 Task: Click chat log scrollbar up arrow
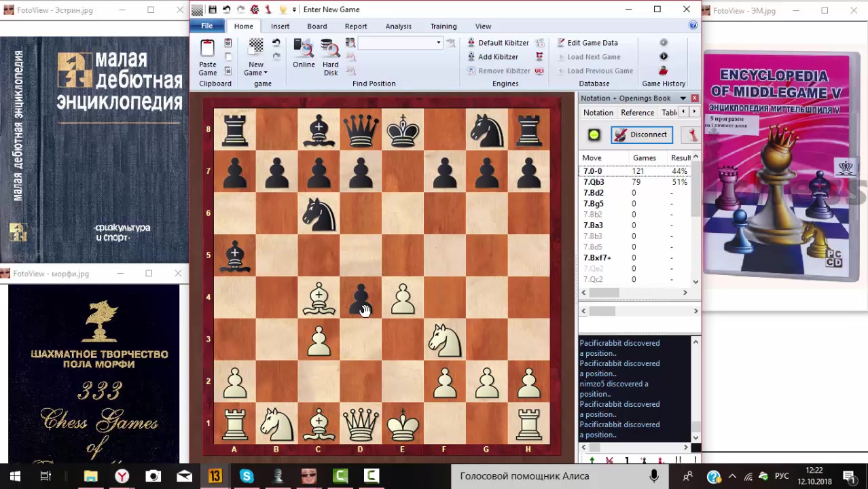pos(695,342)
